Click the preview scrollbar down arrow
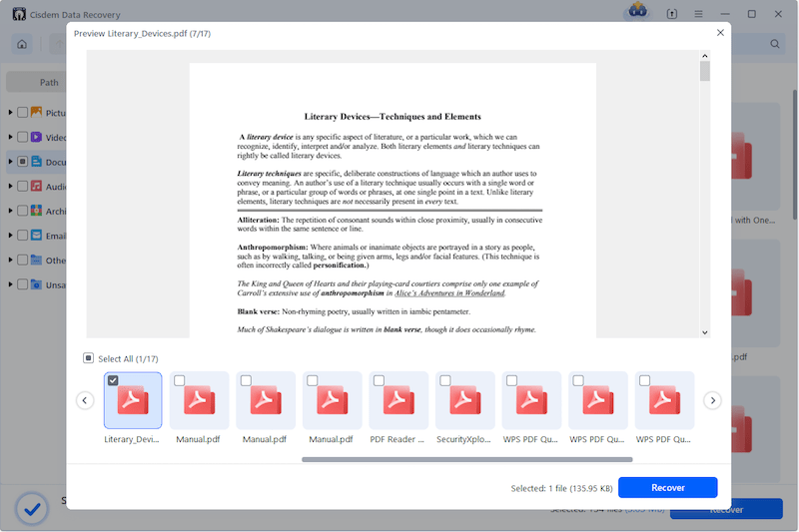The image size is (799, 532). point(705,332)
